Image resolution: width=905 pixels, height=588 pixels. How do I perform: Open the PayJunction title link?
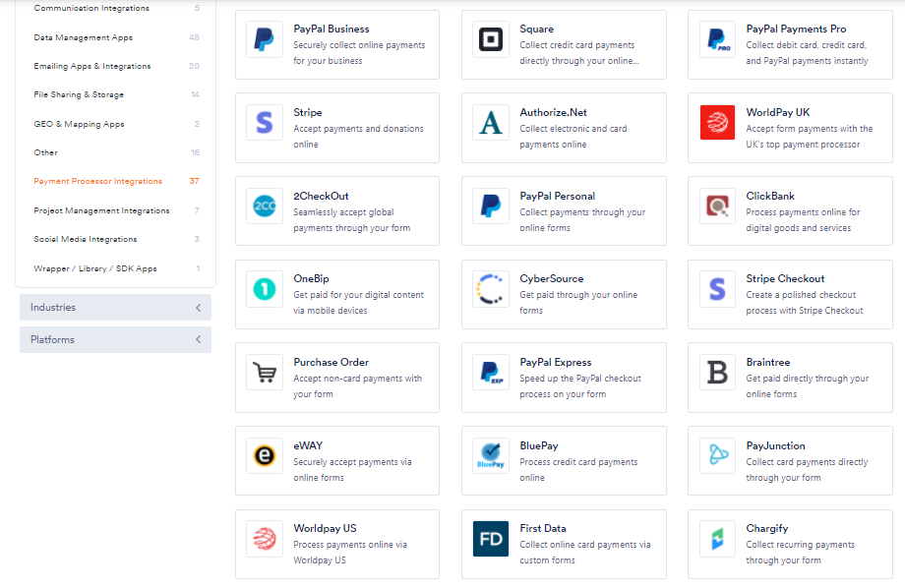[x=775, y=446]
